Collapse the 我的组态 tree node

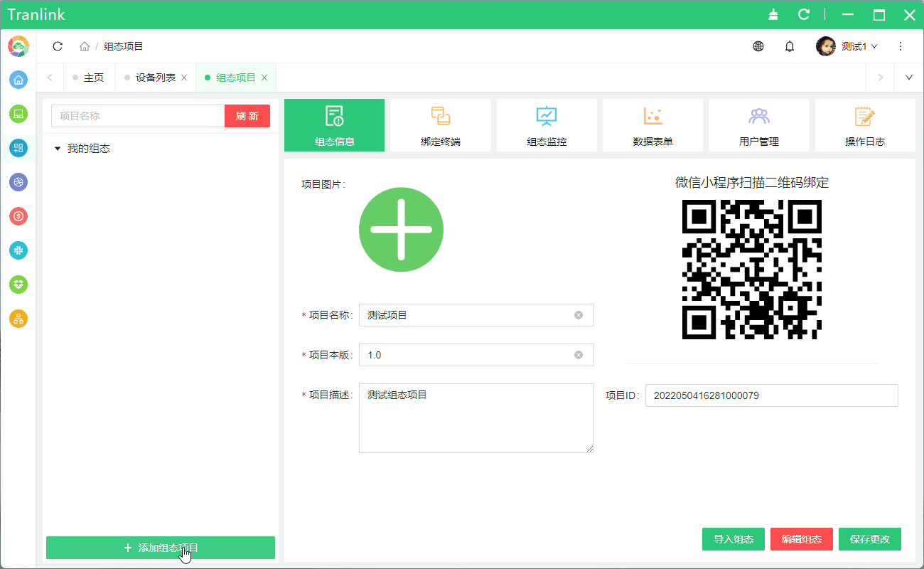58,149
